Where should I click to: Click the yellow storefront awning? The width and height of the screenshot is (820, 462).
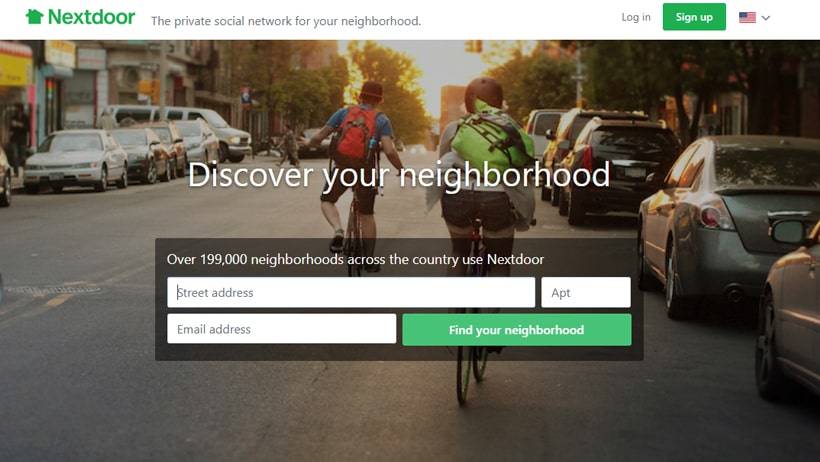click(16, 64)
